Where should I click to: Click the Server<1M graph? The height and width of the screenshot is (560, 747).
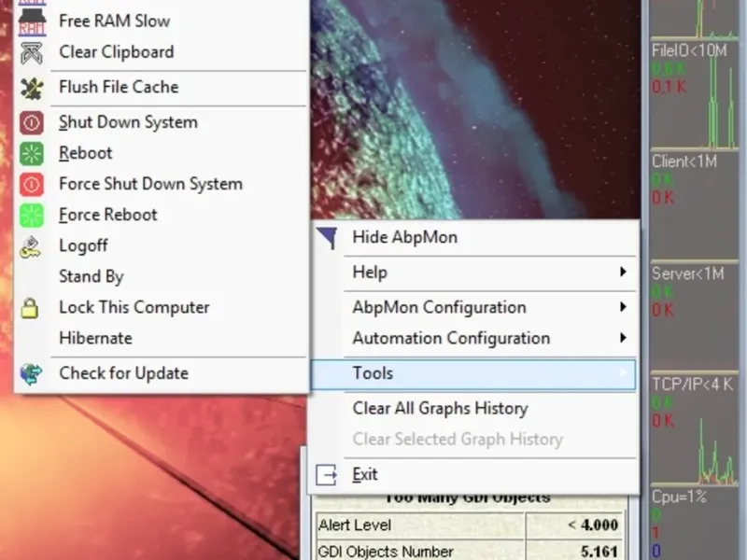(x=694, y=318)
